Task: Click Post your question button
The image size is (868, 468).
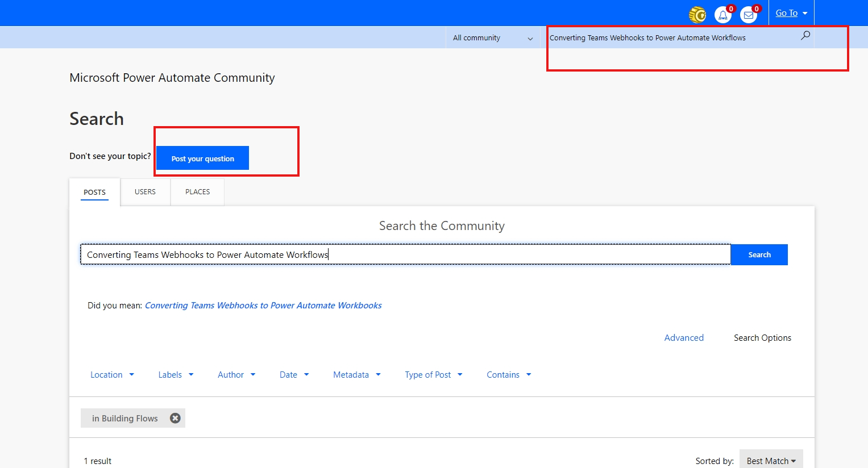Action: pyautogui.click(x=202, y=158)
